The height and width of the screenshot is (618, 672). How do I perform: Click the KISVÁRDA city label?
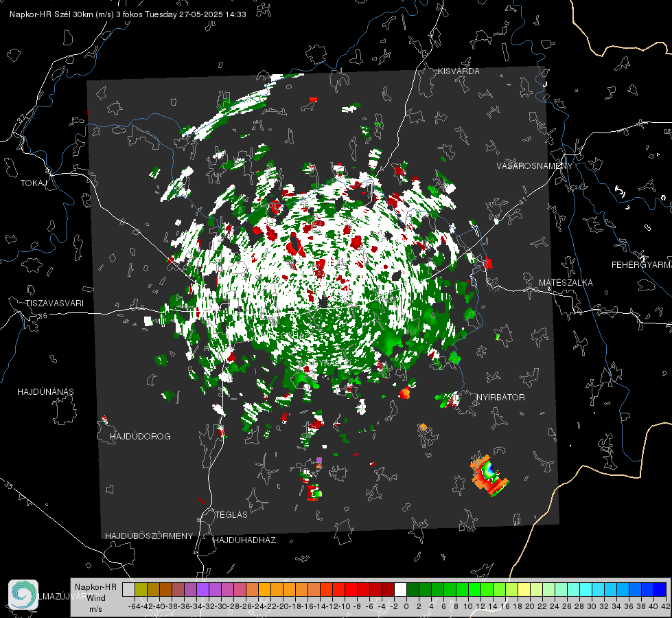click(459, 71)
